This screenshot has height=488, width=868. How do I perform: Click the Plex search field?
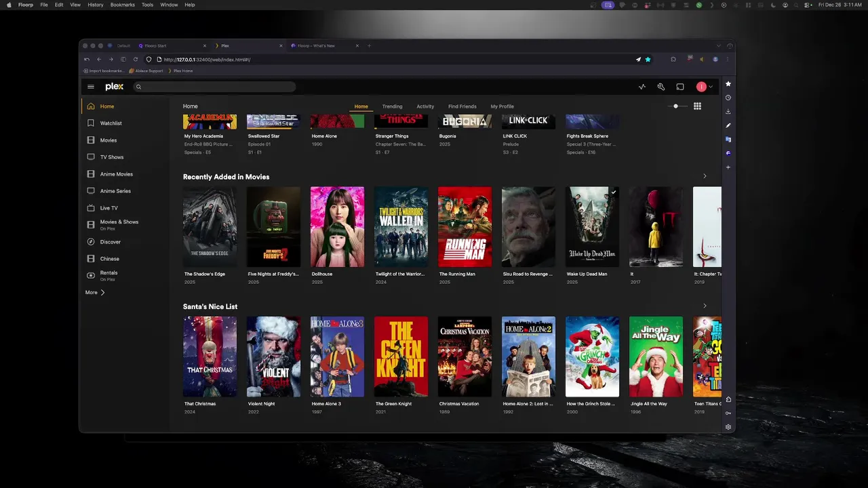point(214,87)
